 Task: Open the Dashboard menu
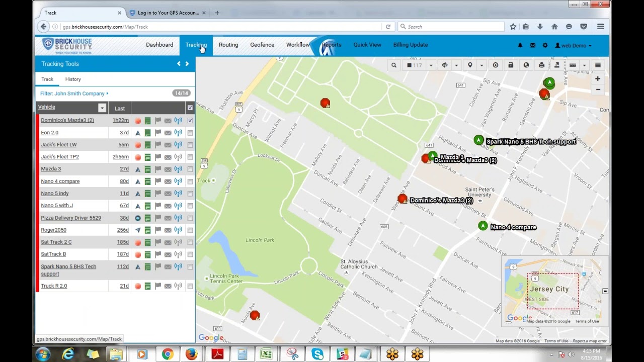tap(159, 45)
